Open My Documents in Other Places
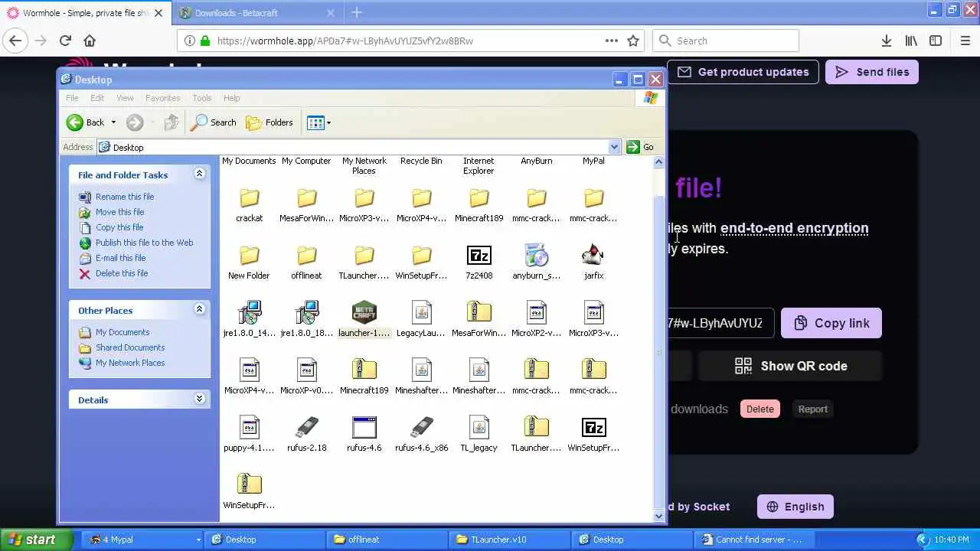980x551 pixels. click(x=122, y=332)
